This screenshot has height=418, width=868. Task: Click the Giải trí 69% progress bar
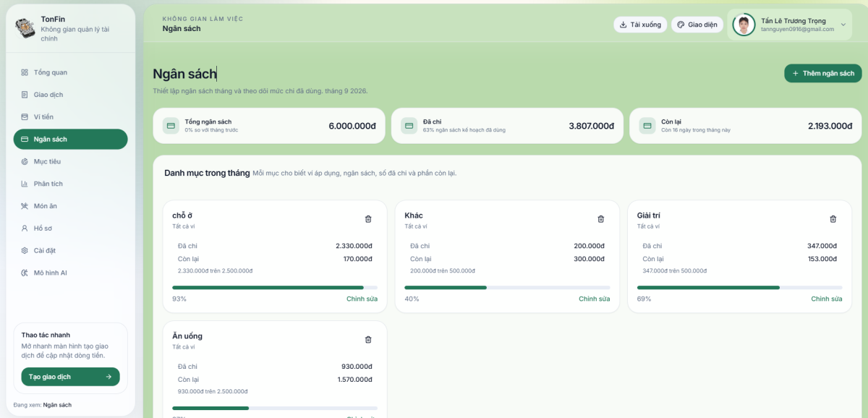(x=739, y=287)
